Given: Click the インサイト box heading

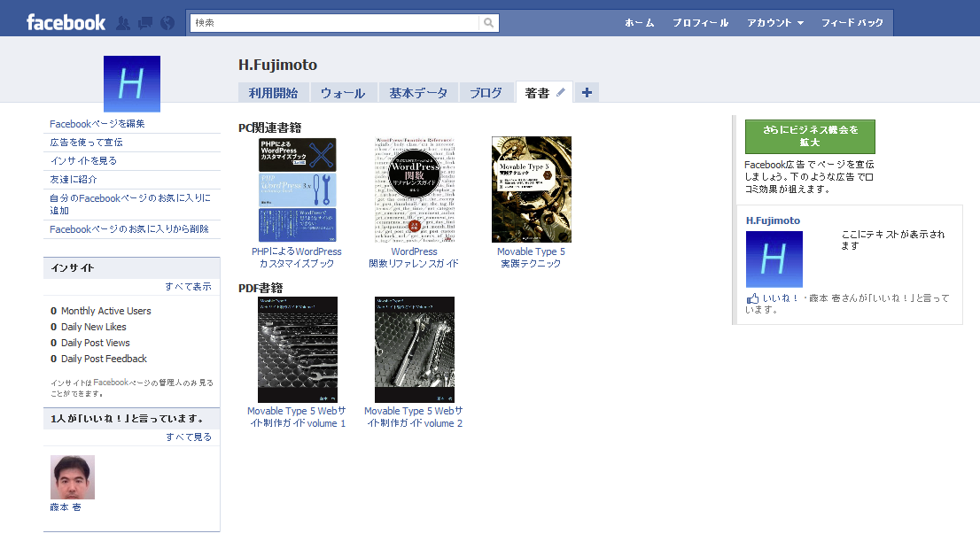Looking at the screenshot, I should (73, 268).
